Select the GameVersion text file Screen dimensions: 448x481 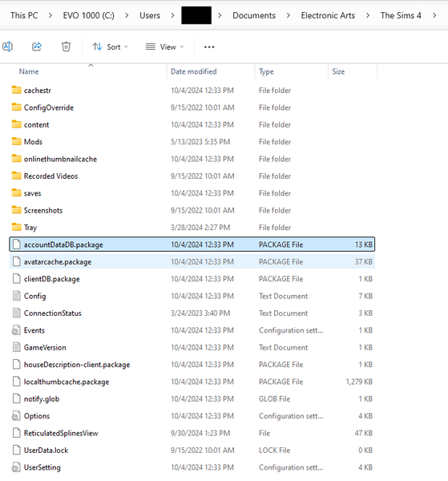[x=192, y=347]
